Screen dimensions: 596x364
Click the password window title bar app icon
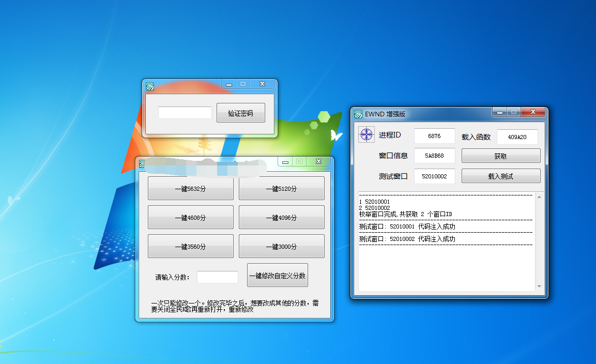[150, 86]
